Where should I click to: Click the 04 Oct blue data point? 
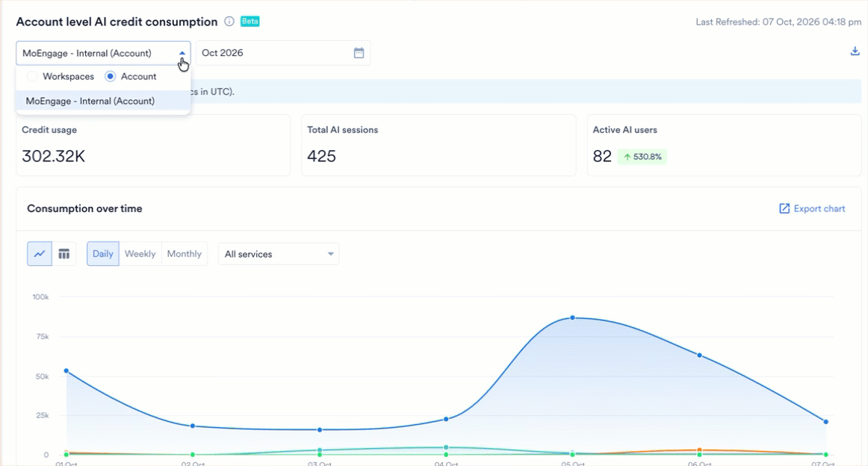[x=446, y=420]
